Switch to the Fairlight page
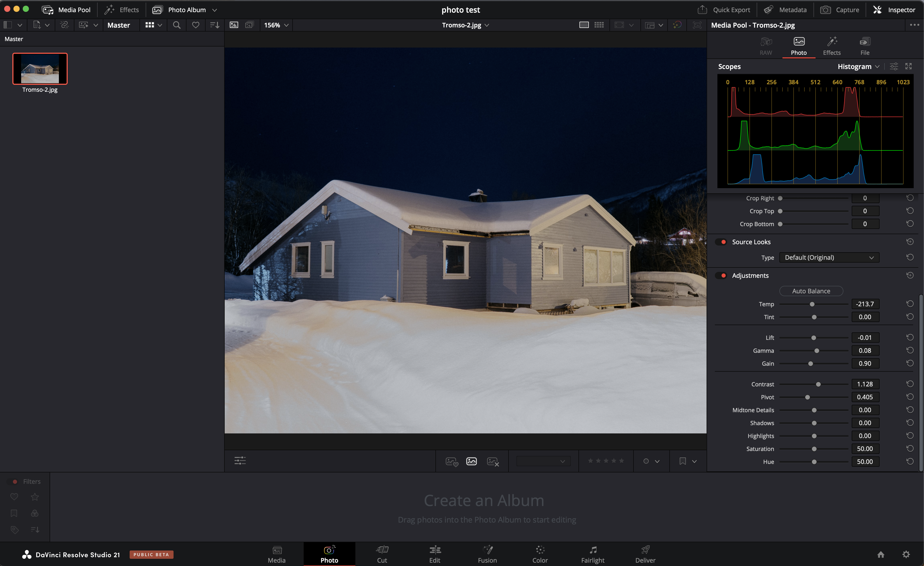This screenshot has width=924, height=566. pyautogui.click(x=592, y=554)
